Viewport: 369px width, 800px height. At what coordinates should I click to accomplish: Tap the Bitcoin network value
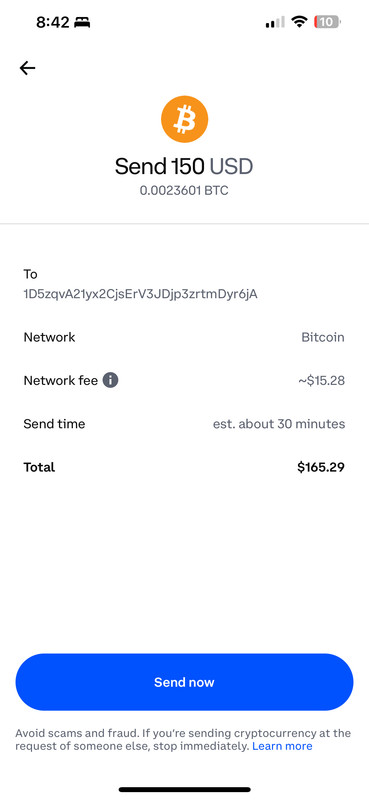click(323, 337)
